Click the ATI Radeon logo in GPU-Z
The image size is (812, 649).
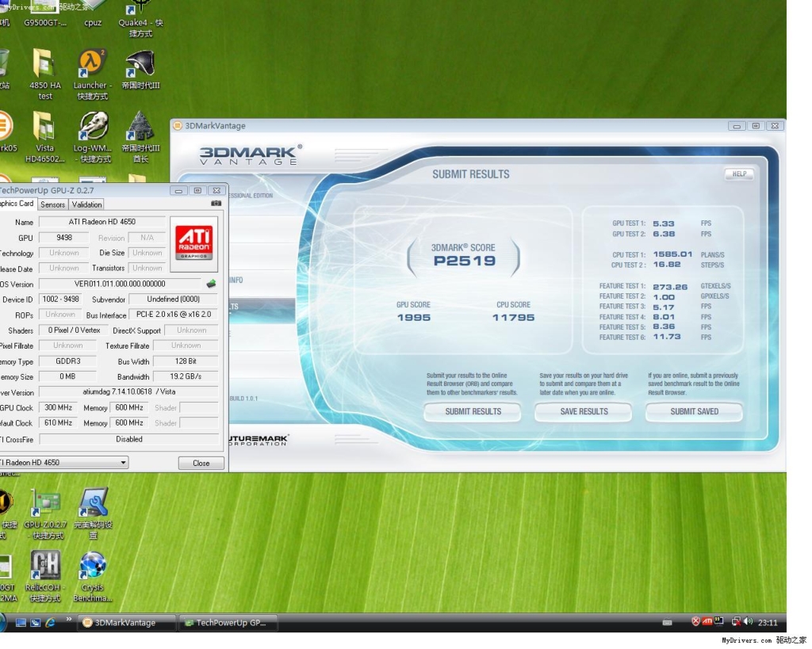point(194,244)
